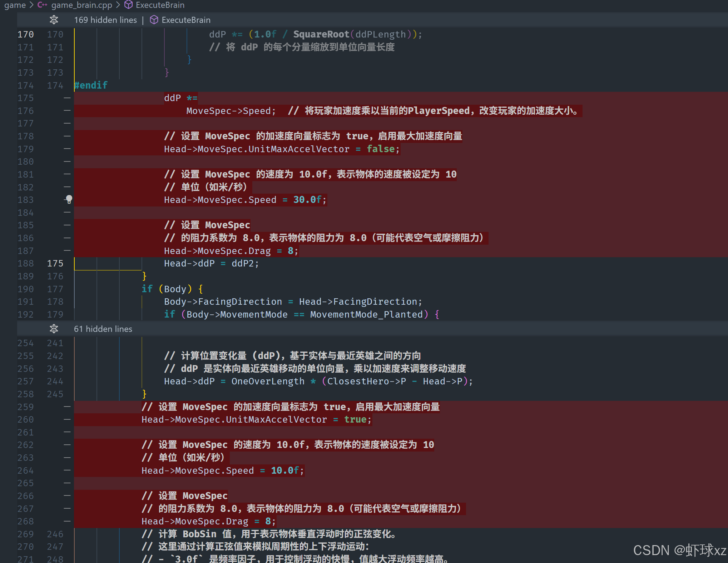Click the #endif directive text
The image size is (728, 563).
pos(91,85)
